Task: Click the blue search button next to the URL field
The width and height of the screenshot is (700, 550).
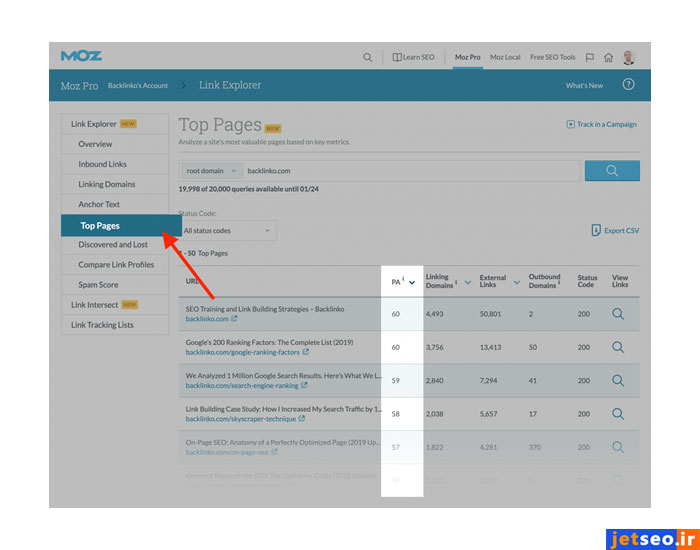Action: pos(610,171)
